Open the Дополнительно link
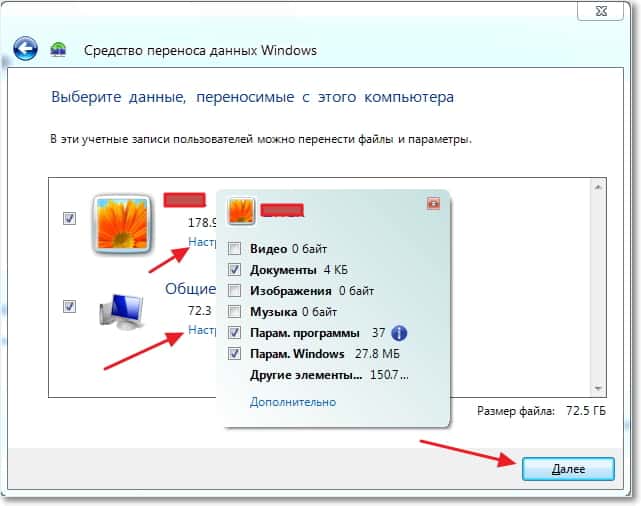The height and width of the screenshot is (506, 641). tap(293, 402)
